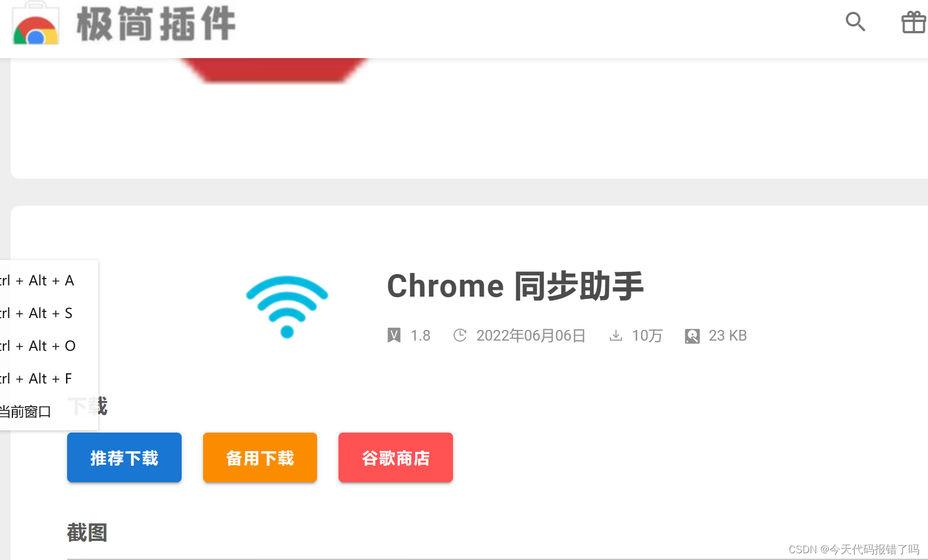Screen dimensions: 928x560
Task: Click the clock icon by update date
Action: click(460, 336)
